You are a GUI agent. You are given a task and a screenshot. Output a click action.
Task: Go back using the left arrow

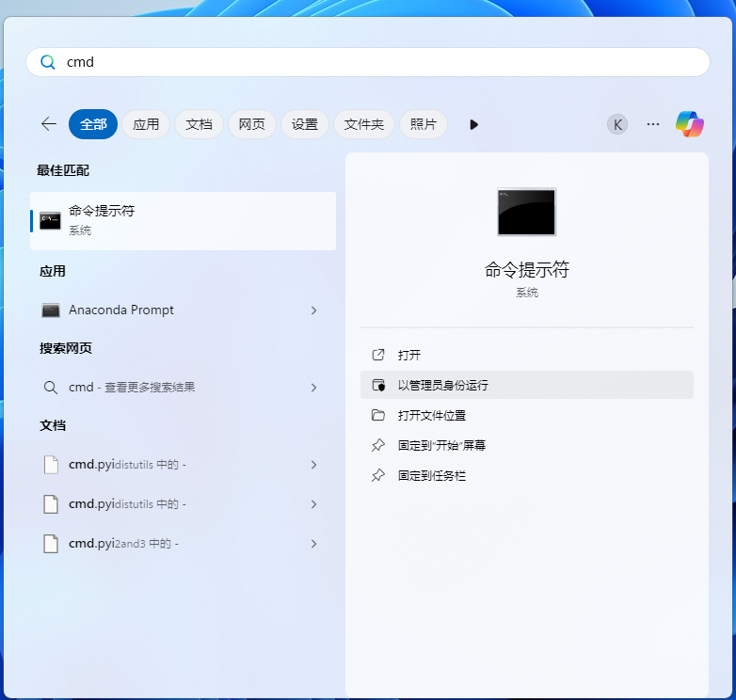(x=49, y=124)
